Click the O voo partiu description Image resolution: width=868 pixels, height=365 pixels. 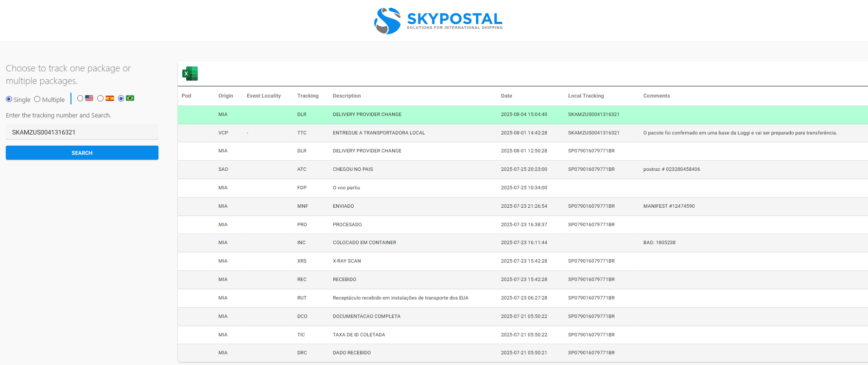[x=346, y=188]
